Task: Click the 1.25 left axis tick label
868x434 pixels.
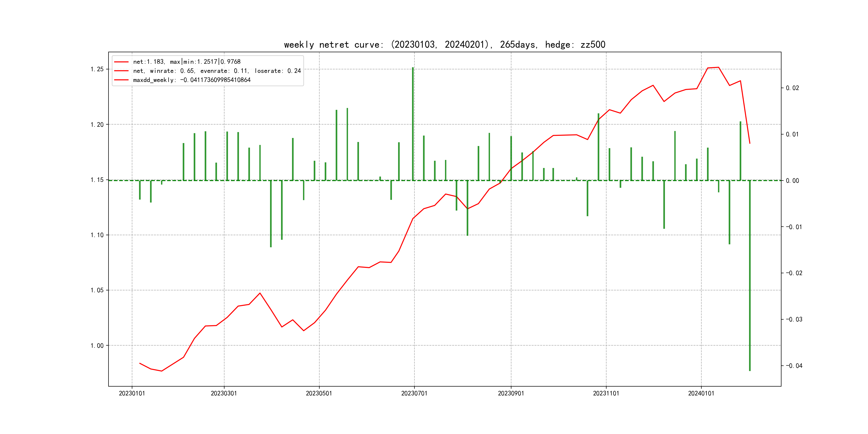Action: (x=97, y=69)
